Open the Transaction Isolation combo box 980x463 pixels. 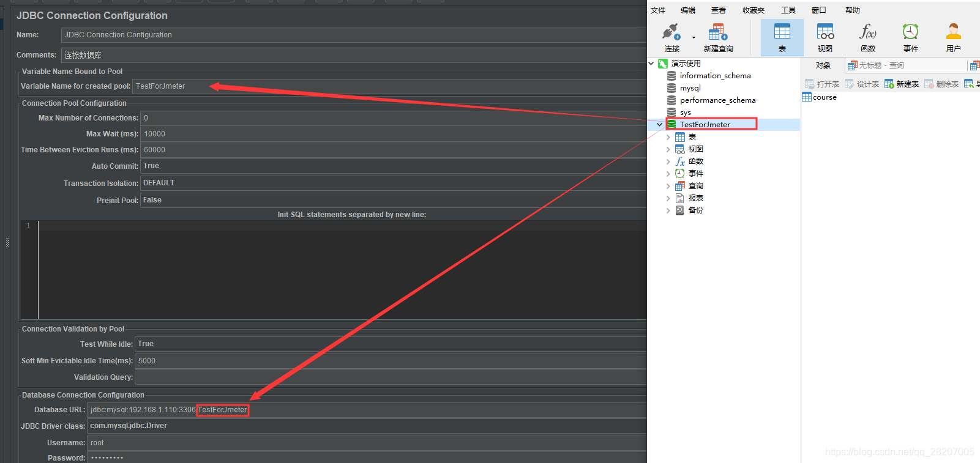[394, 183]
